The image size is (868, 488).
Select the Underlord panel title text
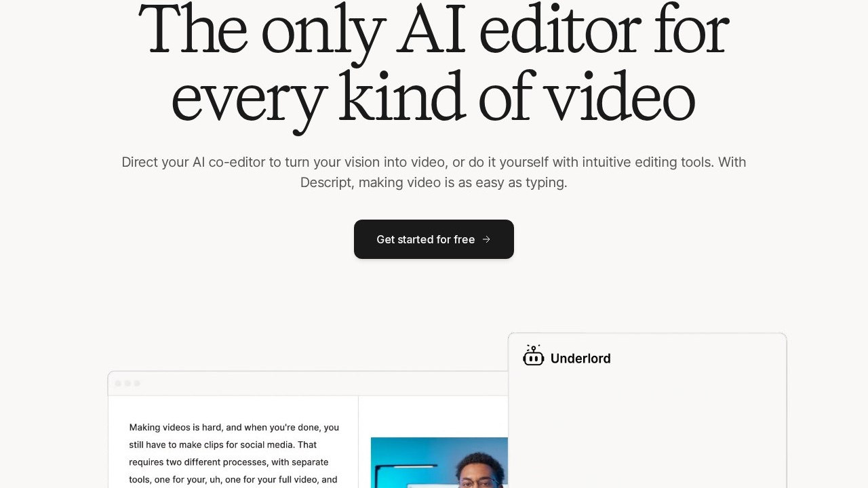pyautogui.click(x=580, y=359)
